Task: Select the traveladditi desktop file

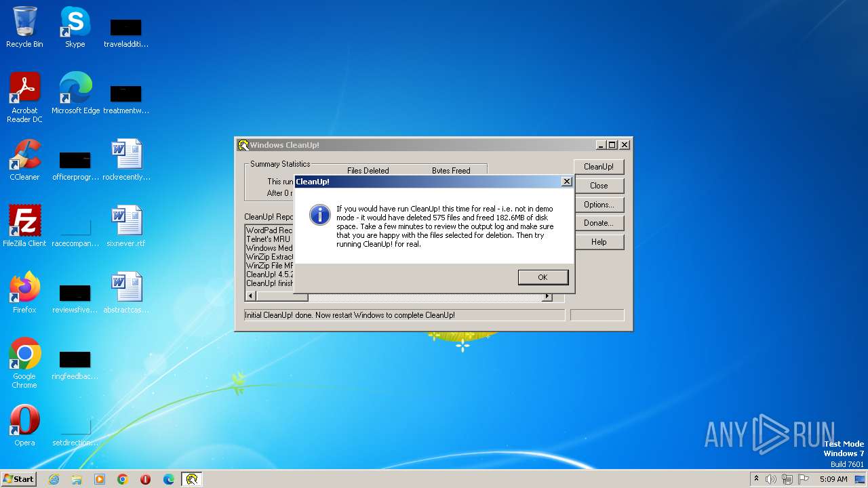Action: point(126,33)
